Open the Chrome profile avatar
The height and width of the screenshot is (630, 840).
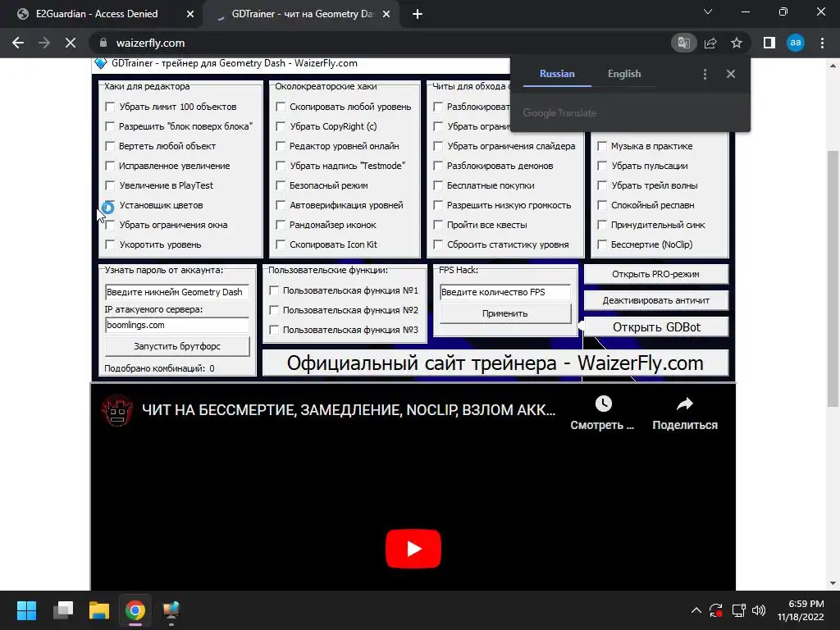(796, 43)
